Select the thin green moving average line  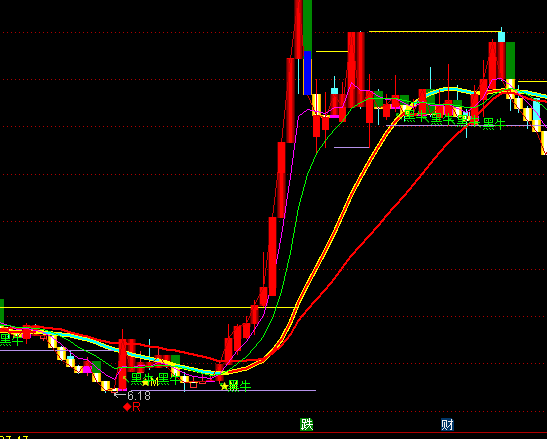click(x=297, y=209)
